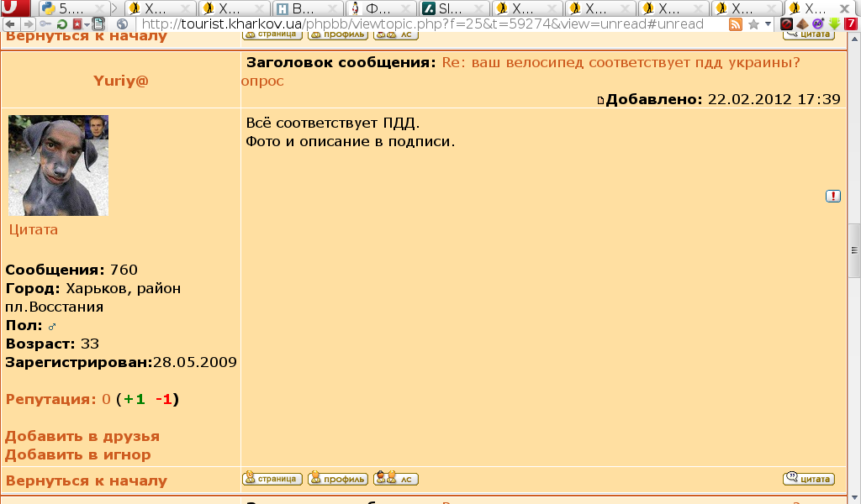Reload the page with the green refresh icon
Screen dimensions: 861x504
coord(62,24)
